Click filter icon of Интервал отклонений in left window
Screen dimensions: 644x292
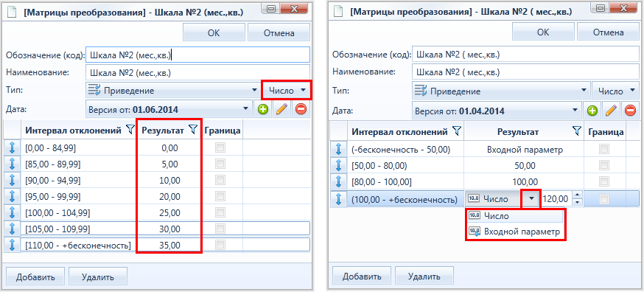[130, 131]
